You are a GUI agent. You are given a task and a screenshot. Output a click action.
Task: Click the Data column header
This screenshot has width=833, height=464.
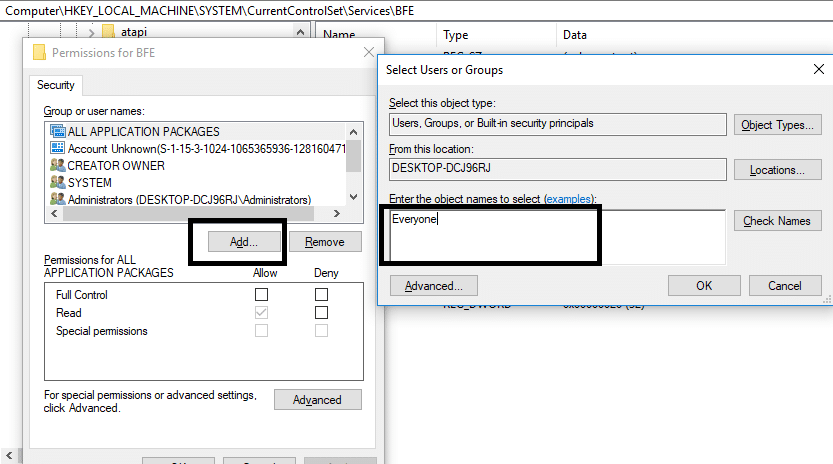click(575, 35)
